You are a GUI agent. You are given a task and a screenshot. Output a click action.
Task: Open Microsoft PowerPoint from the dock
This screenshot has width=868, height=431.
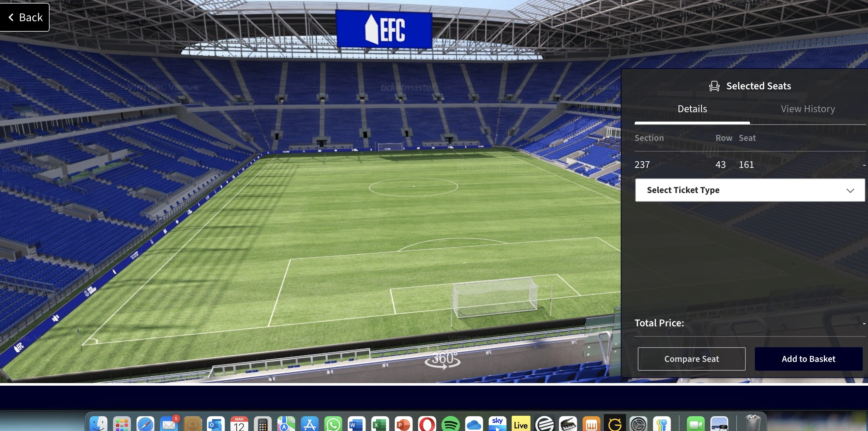pyautogui.click(x=403, y=424)
